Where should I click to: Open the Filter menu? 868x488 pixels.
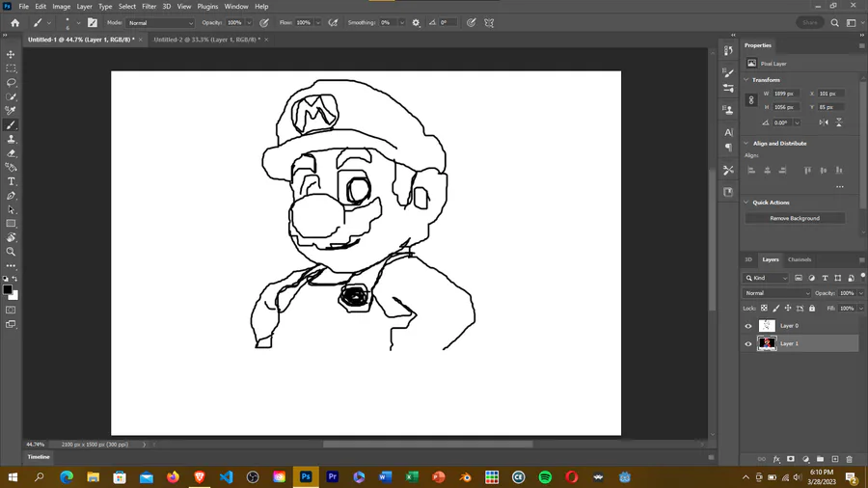[149, 7]
